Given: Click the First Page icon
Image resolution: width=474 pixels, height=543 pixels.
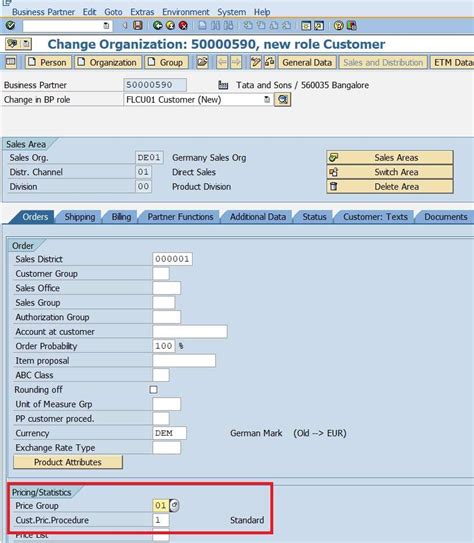Looking at the screenshot, I should coord(248,26).
